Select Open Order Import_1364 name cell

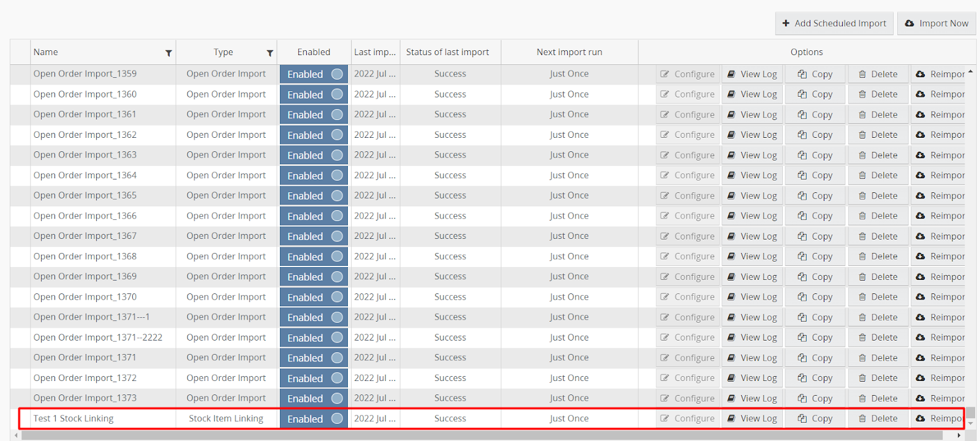click(x=103, y=175)
